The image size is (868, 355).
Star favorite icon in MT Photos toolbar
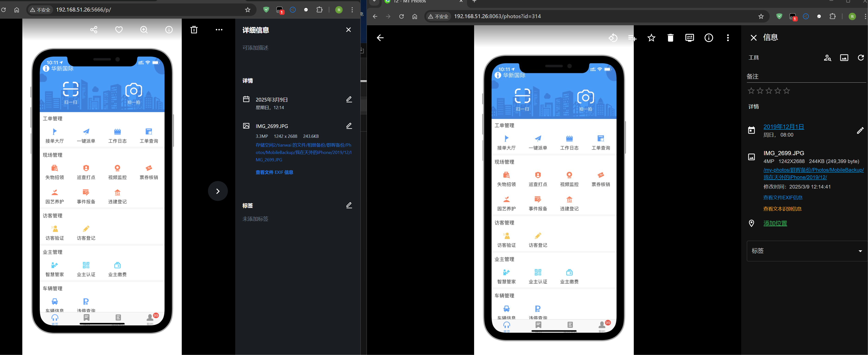[651, 38]
